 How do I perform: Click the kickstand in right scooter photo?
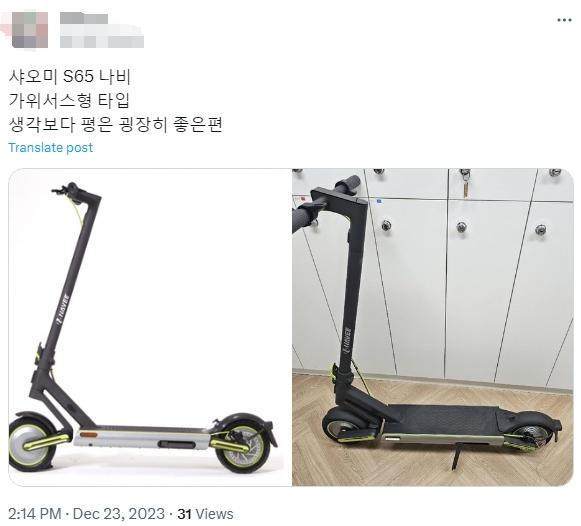point(456,456)
